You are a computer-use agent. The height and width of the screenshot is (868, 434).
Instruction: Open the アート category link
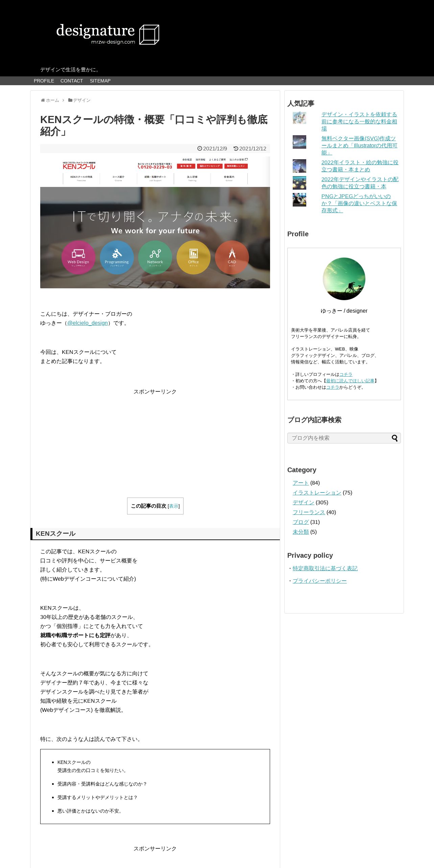tap(301, 483)
